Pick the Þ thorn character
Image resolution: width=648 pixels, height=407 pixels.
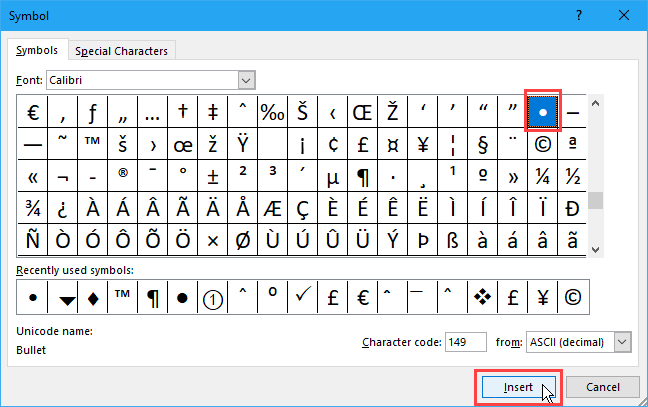422,240
